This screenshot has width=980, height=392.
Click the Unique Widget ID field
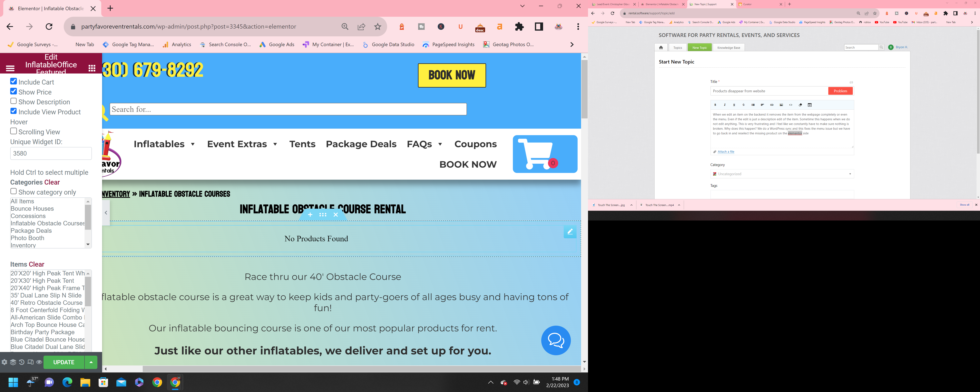tap(51, 153)
